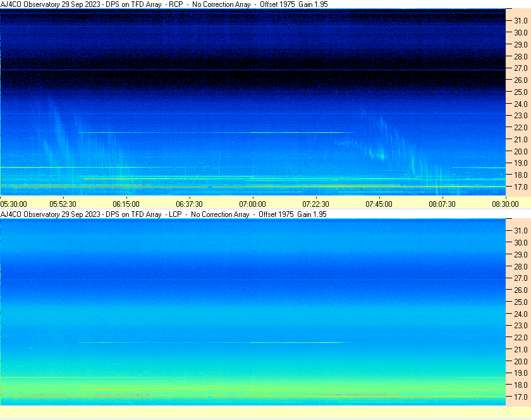This screenshot has width=531, height=420.
Task: Click 31.0 frequency label in RCP panel
Action: (x=520, y=21)
